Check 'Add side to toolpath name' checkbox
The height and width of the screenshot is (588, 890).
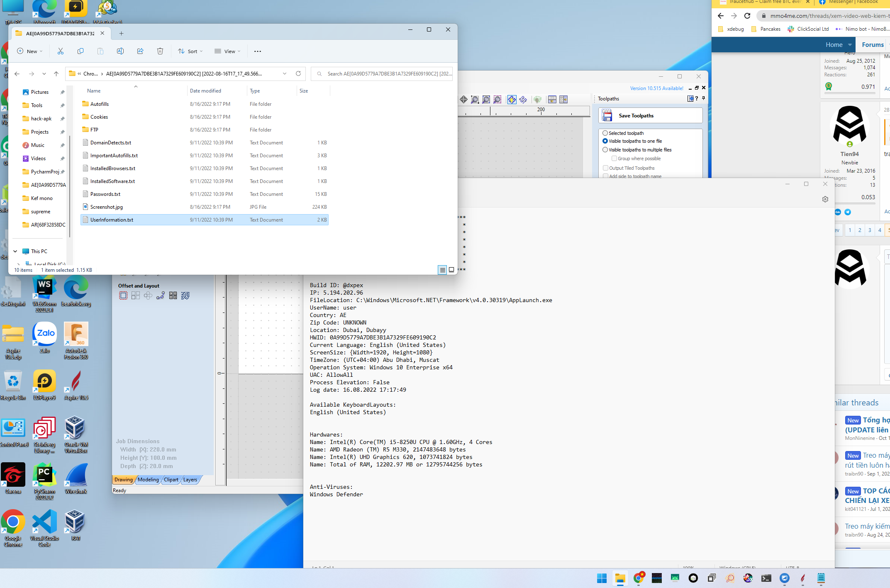(x=605, y=176)
